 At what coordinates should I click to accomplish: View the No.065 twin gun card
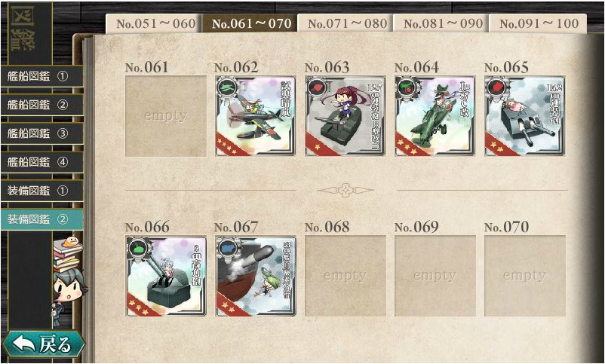click(x=525, y=115)
